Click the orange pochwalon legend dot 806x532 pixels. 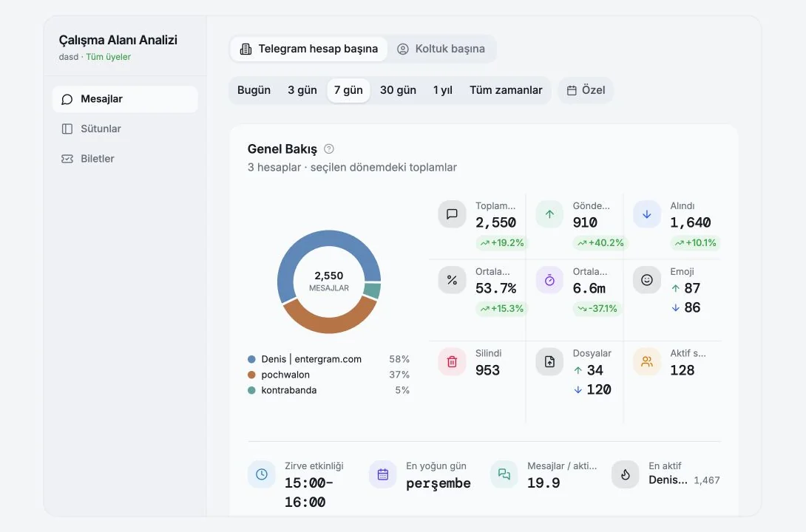(x=251, y=375)
